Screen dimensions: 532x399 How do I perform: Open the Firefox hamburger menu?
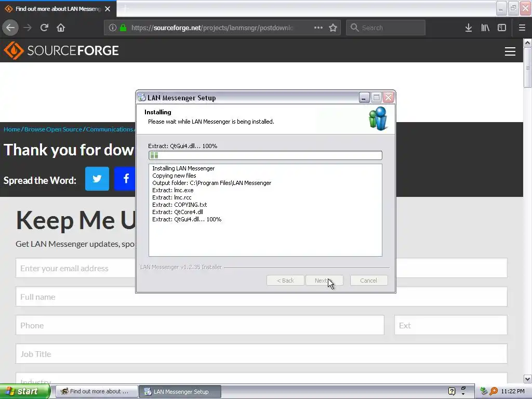pos(522,28)
